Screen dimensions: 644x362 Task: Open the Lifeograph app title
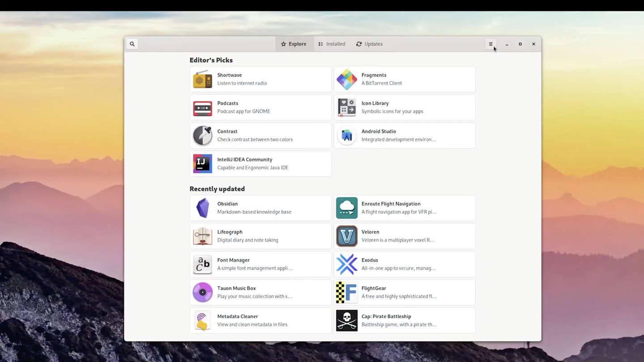tap(230, 232)
